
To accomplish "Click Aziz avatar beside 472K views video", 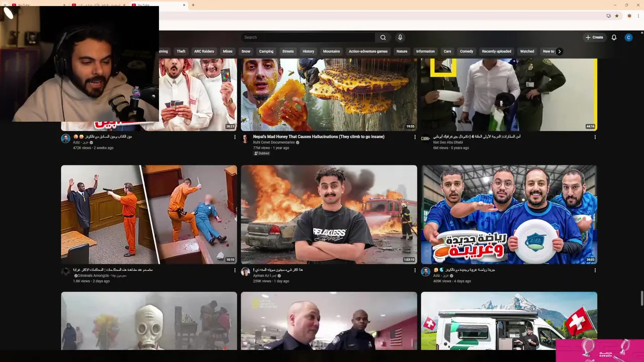I will pyautogui.click(x=65, y=138).
